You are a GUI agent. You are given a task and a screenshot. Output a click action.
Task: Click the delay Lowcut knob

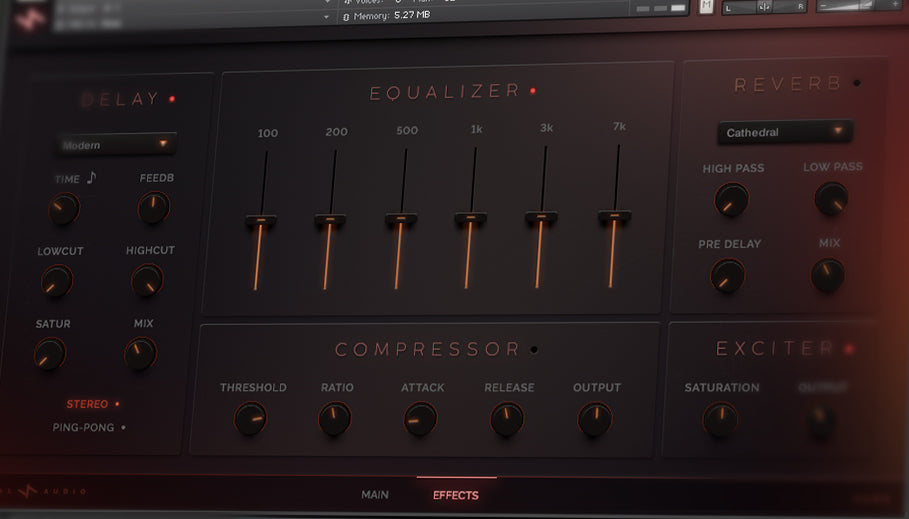coord(57,281)
